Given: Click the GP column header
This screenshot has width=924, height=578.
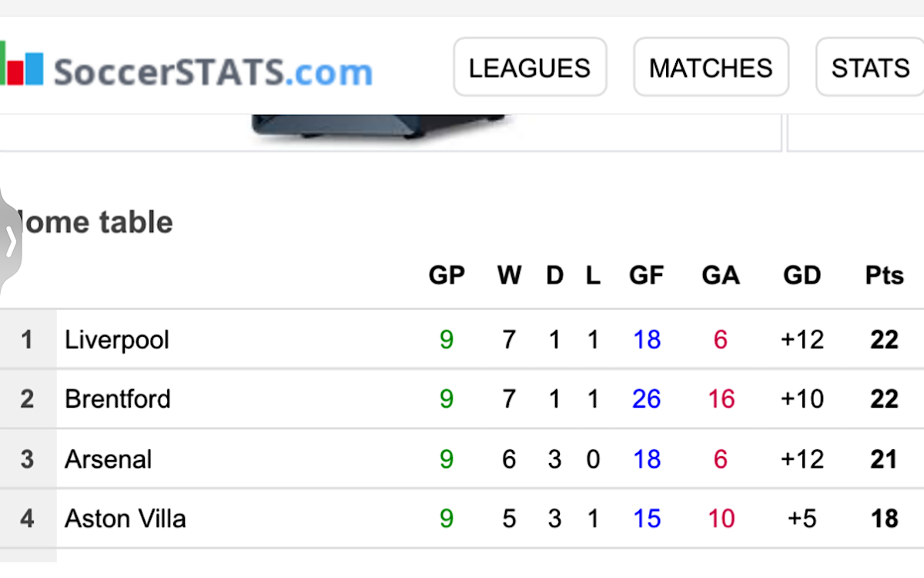Looking at the screenshot, I should coord(447,275).
